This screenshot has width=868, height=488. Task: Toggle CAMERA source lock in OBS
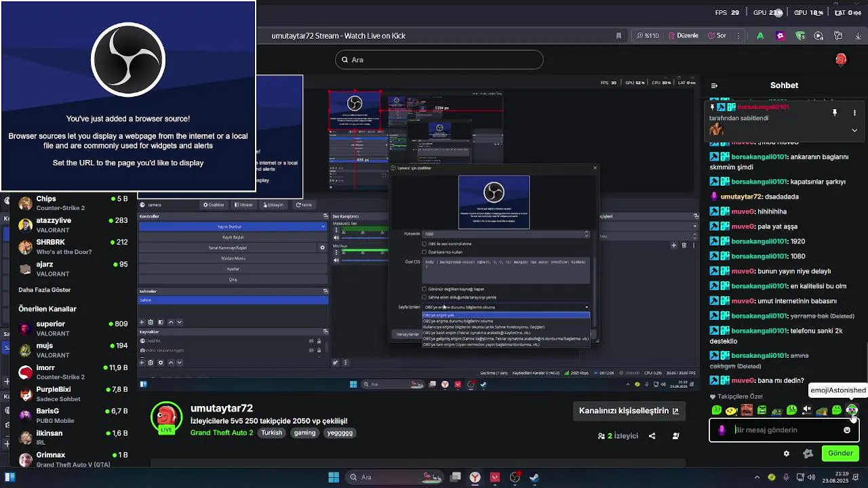click(319, 341)
